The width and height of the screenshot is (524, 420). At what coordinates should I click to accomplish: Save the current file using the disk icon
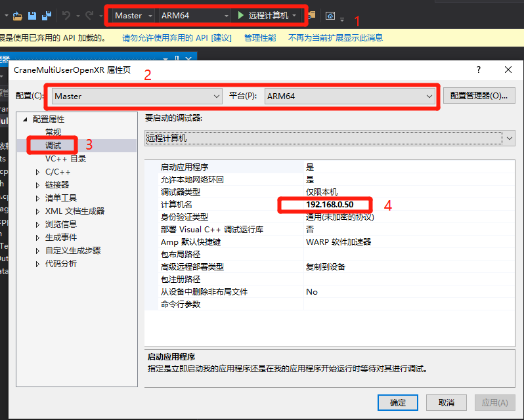tap(32, 16)
